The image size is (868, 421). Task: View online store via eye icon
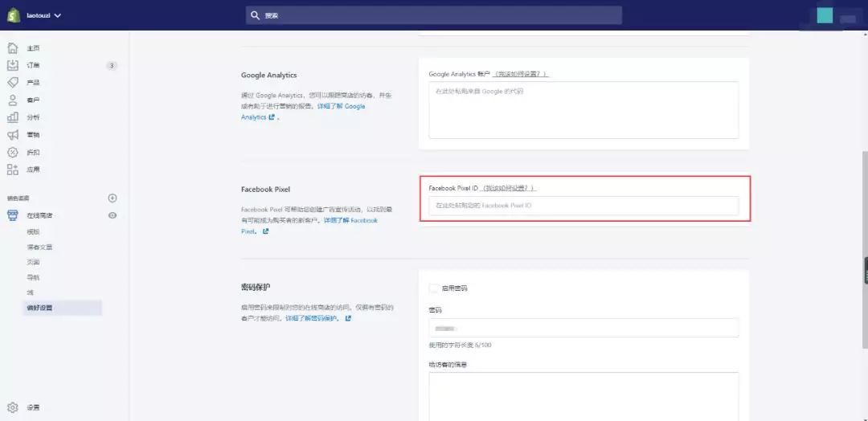[x=113, y=215]
